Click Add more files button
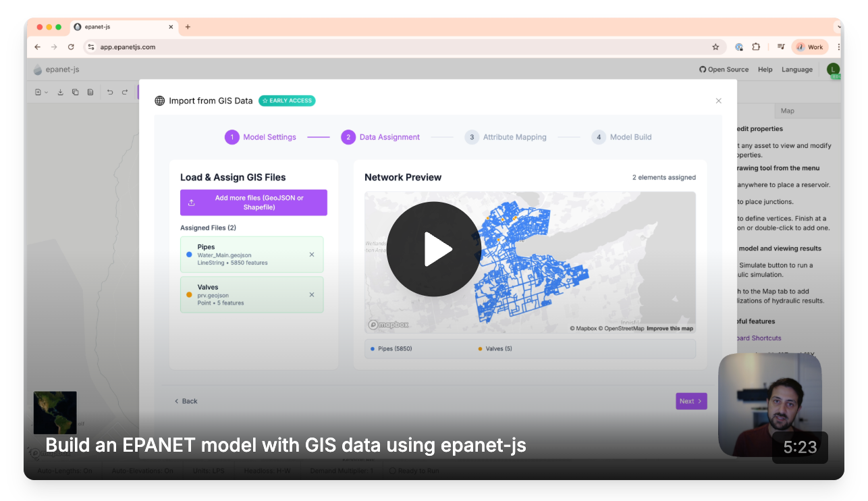The height and width of the screenshot is (501, 868). pos(254,203)
